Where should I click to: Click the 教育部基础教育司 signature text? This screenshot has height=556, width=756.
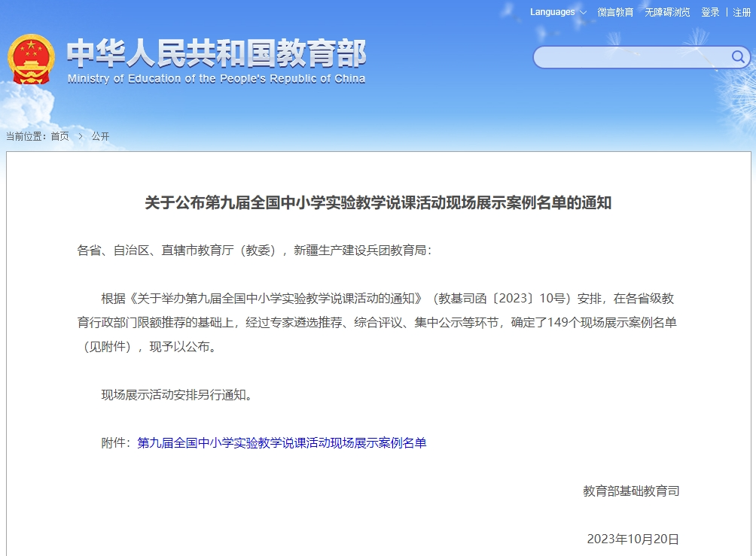pos(631,491)
